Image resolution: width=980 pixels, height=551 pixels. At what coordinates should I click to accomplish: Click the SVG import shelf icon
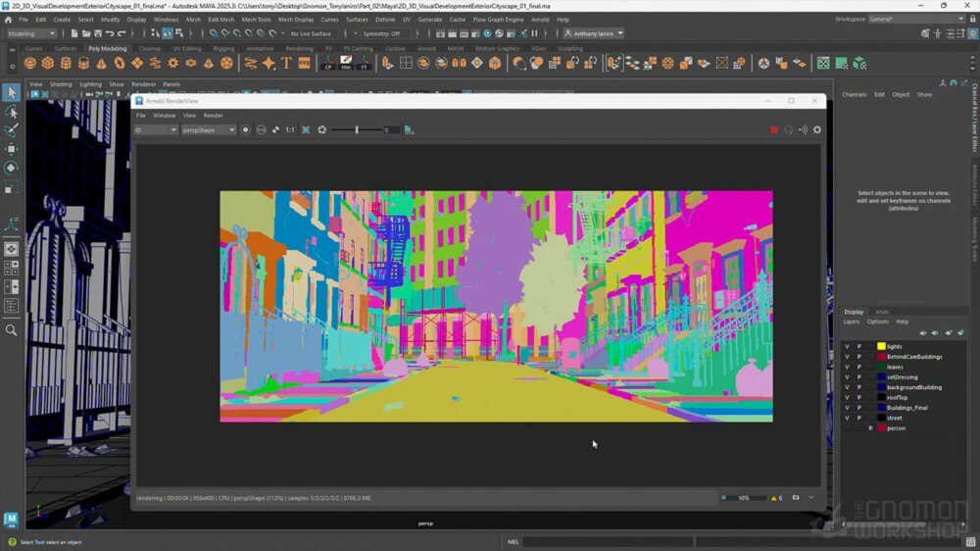(305, 63)
